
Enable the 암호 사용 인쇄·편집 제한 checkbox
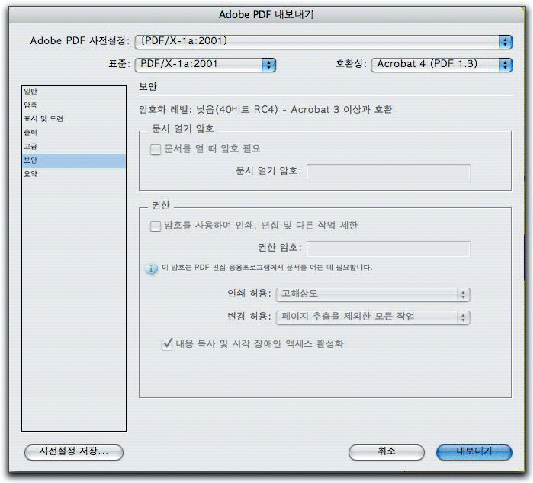click(155, 226)
